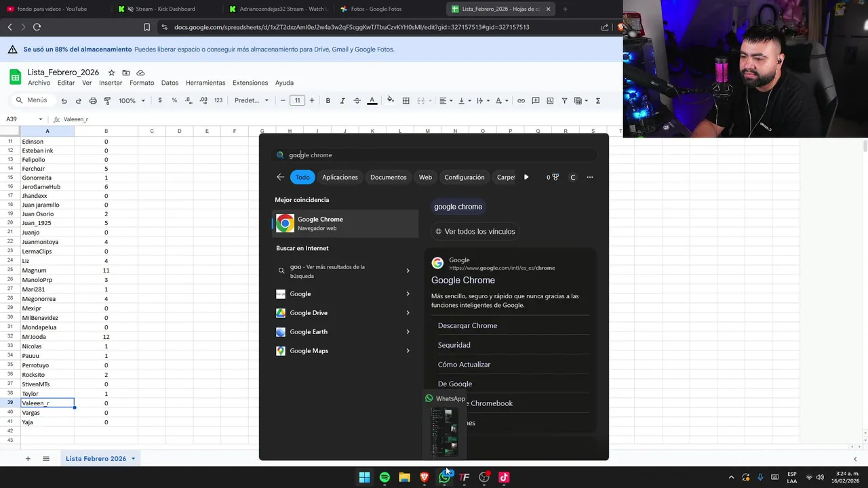Activate the paint format tool
The width and height of the screenshot is (868, 488).
(107, 100)
